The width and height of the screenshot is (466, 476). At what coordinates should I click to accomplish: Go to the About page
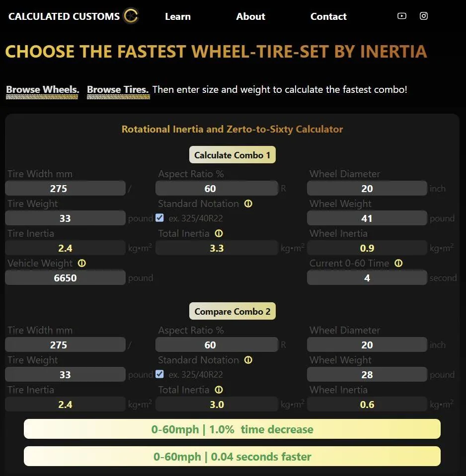pyautogui.click(x=250, y=16)
